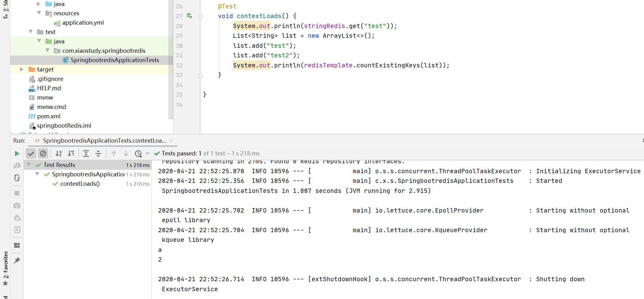Place cursor on countExistingKeys call
This screenshot has height=299, width=644.
(388, 65)
